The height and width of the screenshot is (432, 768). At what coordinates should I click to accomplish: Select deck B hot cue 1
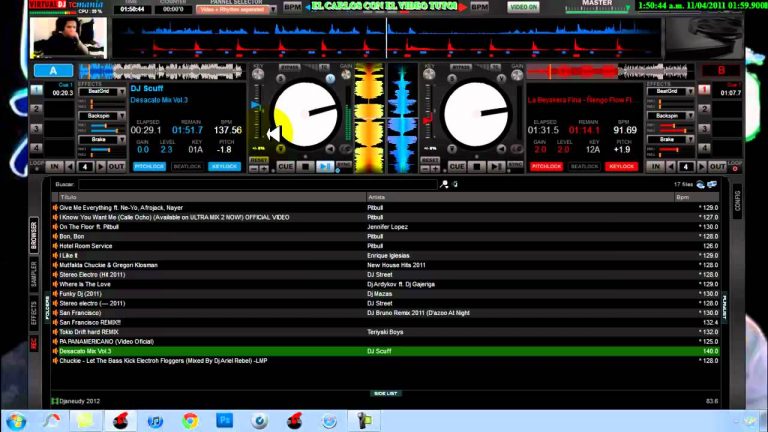(704, 90)
